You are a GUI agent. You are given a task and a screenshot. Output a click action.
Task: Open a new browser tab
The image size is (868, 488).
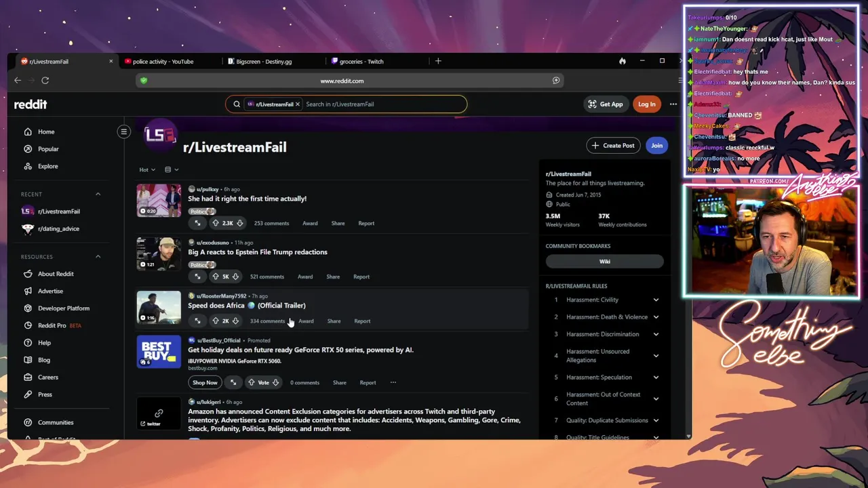coord(438,61)
